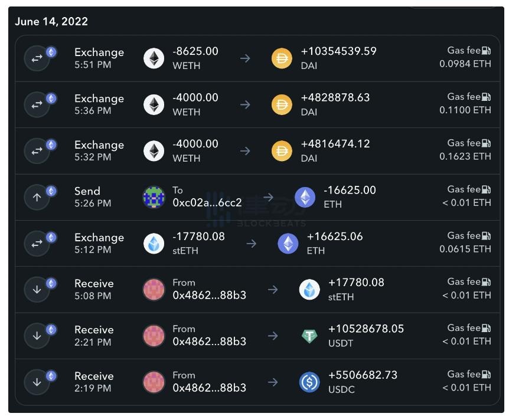Click the USDC token icon beside +5506682.73
This screenshot has width=509, height=420.
point(309,382)
